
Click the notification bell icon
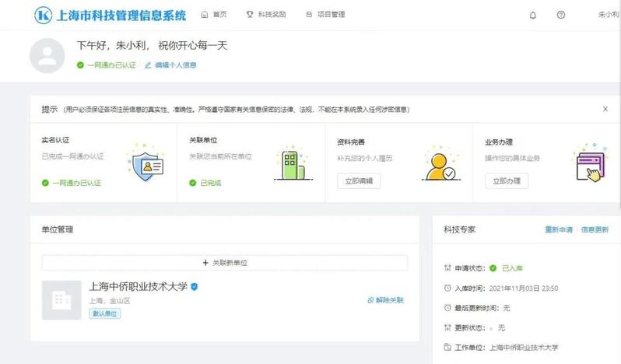coord(532,15)
